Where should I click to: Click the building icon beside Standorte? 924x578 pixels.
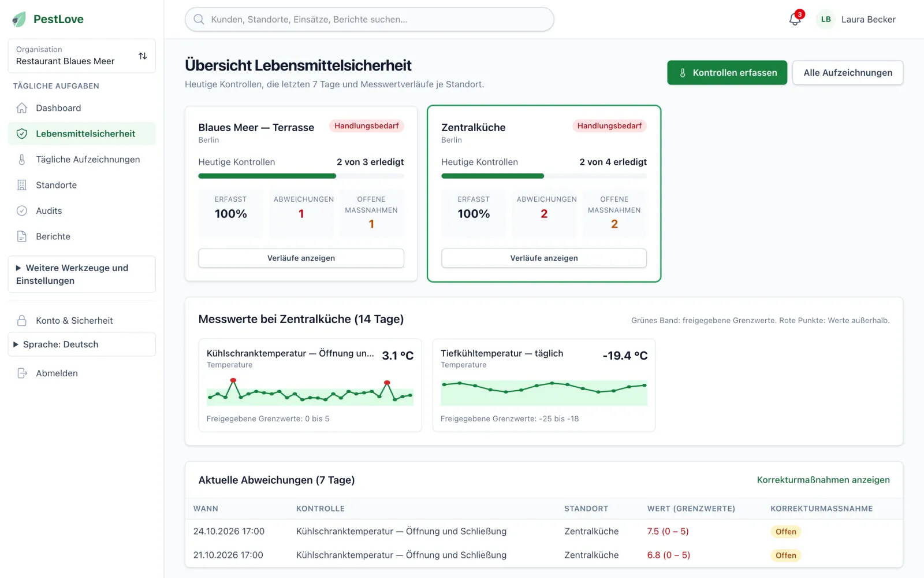pos(22,185)
